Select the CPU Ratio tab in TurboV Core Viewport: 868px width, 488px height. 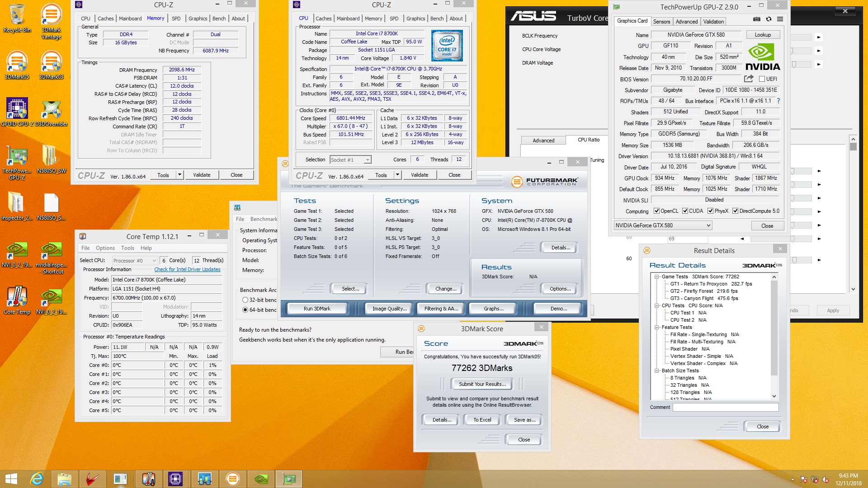pyautogui.click(x=589, y=140)
